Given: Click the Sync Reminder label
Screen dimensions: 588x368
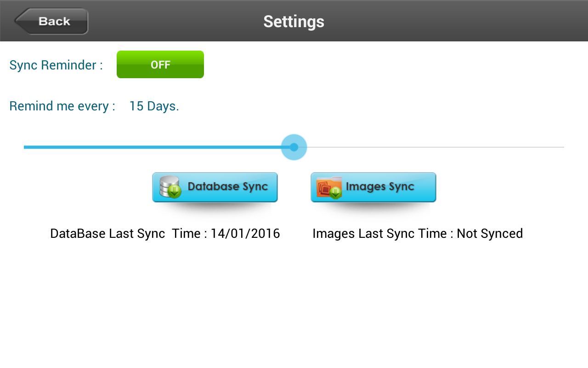Looking at the screenshot, I should pyautogui.click(x=56, y=65).
